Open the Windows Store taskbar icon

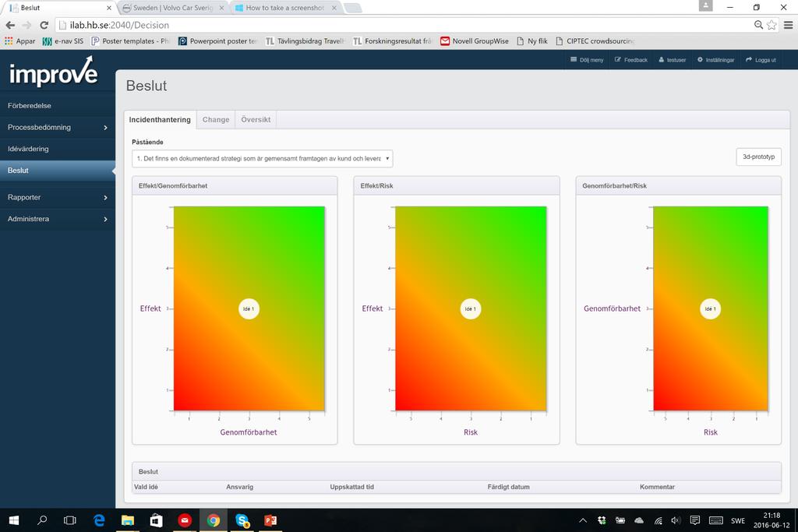156,520
